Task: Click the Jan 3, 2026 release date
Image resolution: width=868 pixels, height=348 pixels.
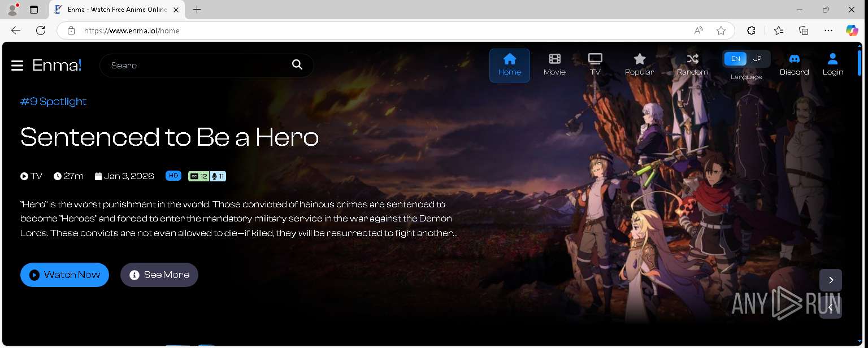Action: pyautogui.click(x=124, y=176)
